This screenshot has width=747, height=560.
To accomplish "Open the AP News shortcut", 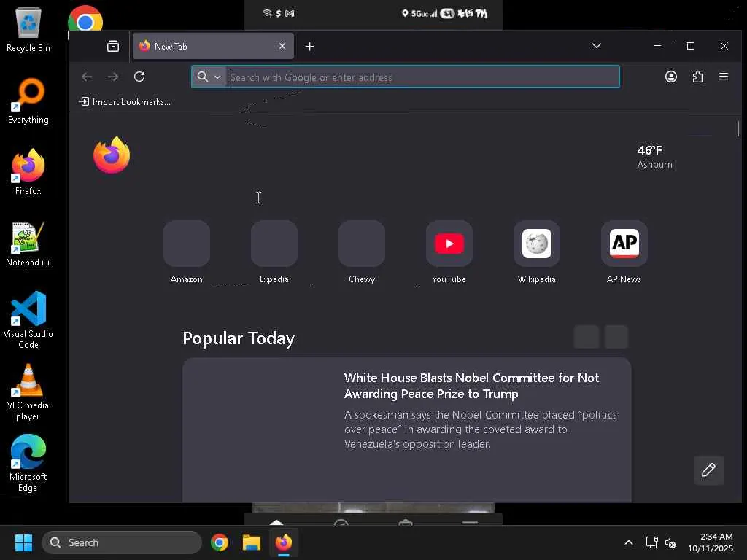I will (624, 252).
